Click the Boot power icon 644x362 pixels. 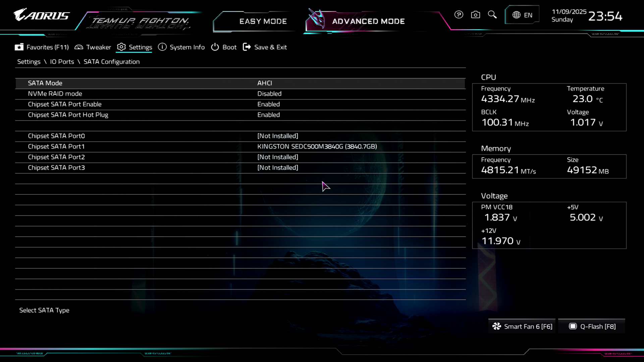point(215,47)
